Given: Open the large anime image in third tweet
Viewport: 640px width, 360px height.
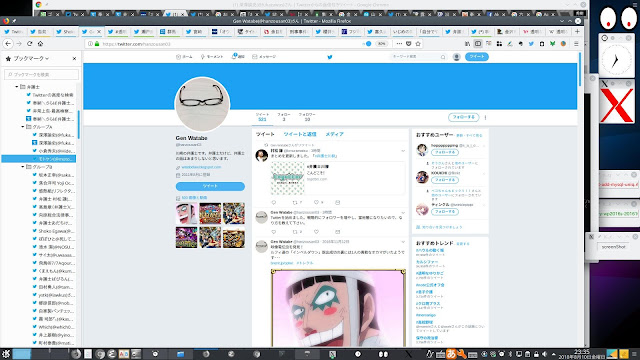Looking at the screenshot, I should (338, 308).
